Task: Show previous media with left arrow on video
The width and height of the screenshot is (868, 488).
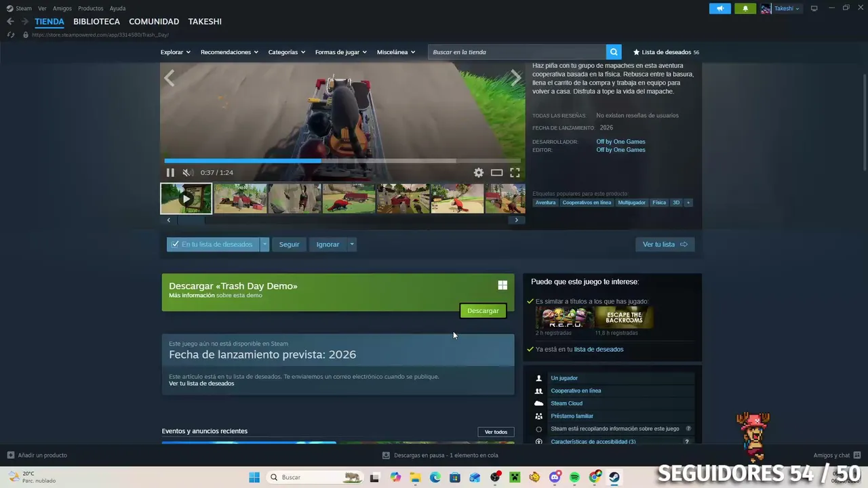Action: pyautogui.click(x=170, y=78)
